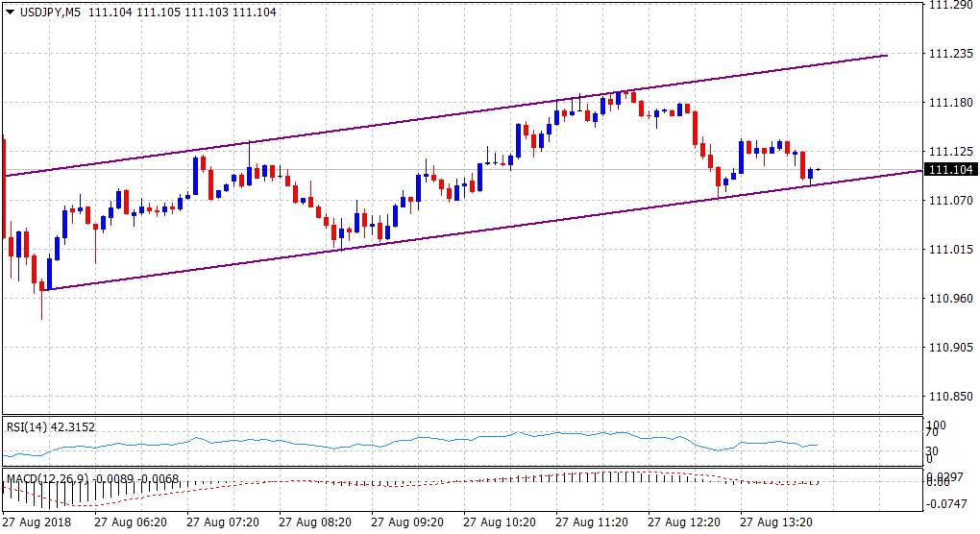Image resolution: width=980 pixels, height=534 pixels.
Task: Click the 27 Aug 10:20 time label
Action: click(499, 523)
